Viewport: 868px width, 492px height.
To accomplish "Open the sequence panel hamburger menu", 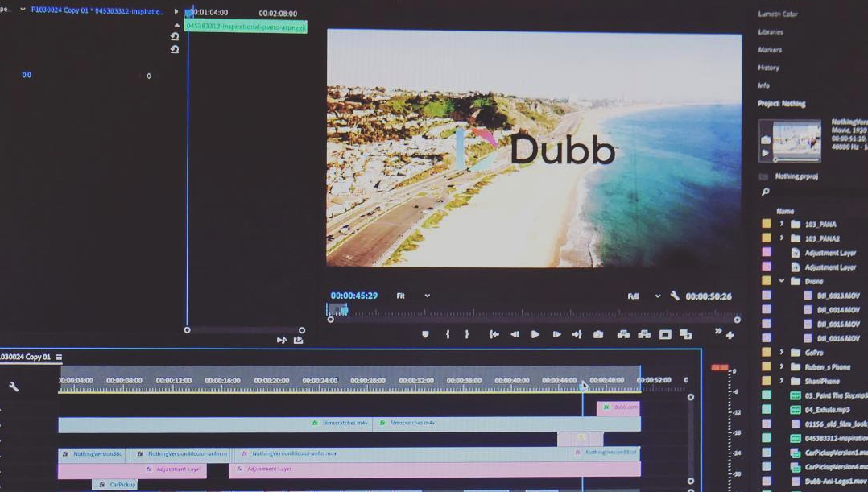I will (x=60, y=357).
